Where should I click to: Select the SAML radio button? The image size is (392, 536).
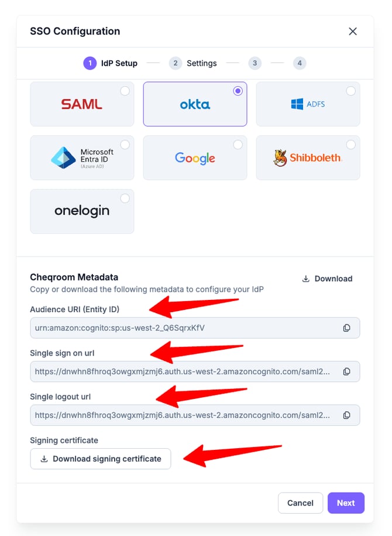coord(125,91)
